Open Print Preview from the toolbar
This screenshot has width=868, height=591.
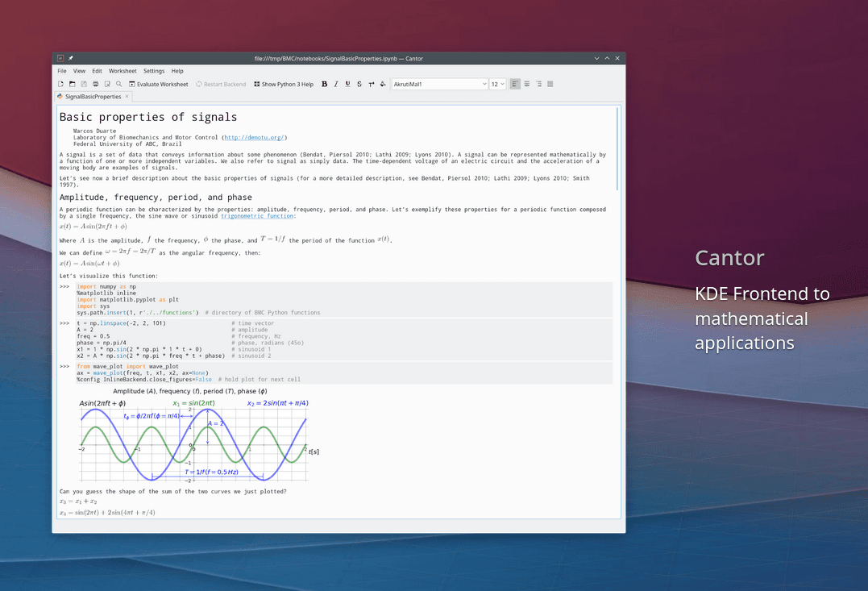click(x=107, y=84)
